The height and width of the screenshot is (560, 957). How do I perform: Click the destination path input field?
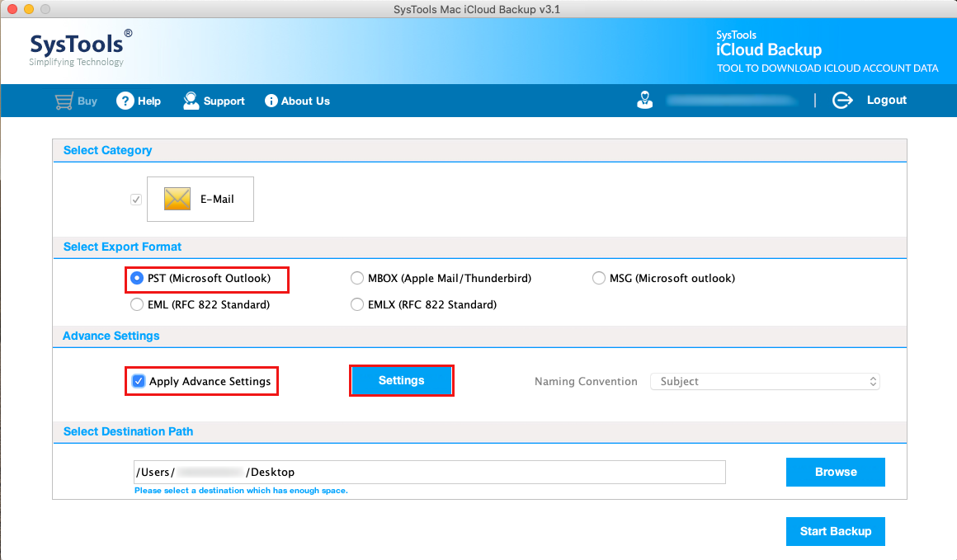(x=430, y=472)
